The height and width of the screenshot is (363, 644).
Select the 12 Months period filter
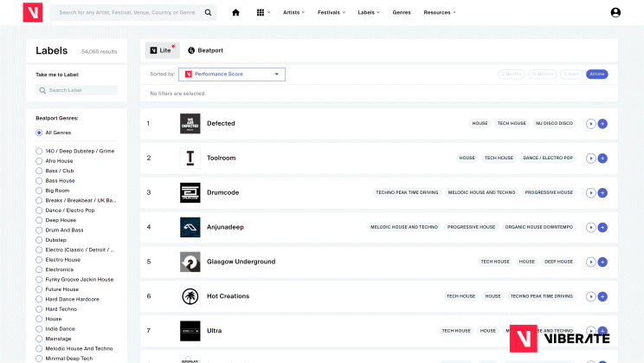click(x=542, y=74)
